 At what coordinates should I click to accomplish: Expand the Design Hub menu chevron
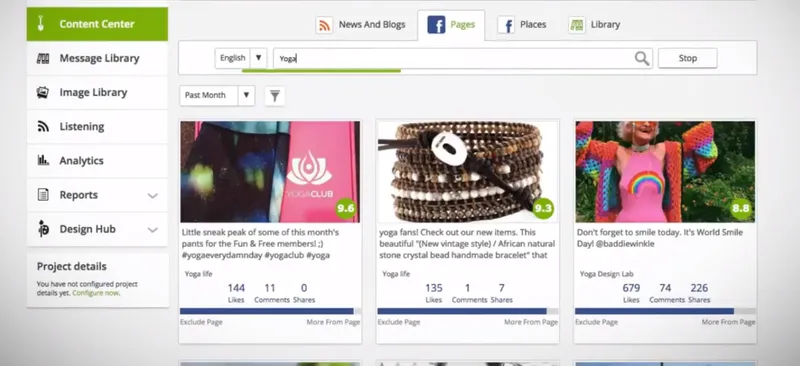(153, 230)
